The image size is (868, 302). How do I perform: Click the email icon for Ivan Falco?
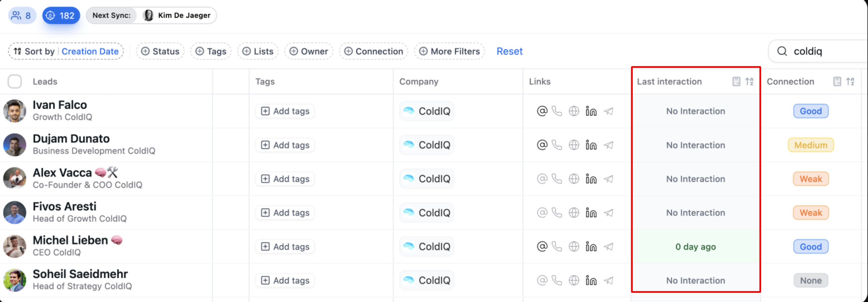point(542,111)
